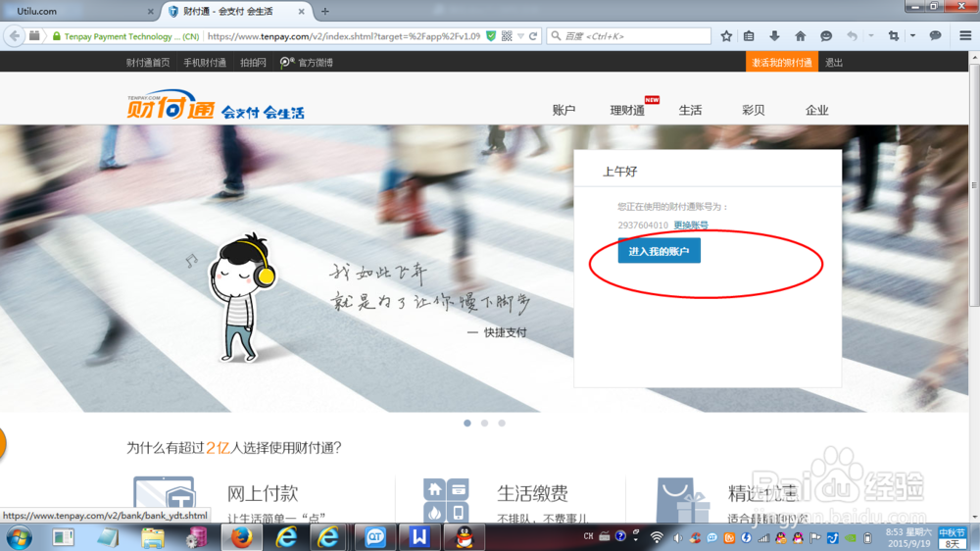This screenshot has width=980, height=551.
Task: Open address bar history dropdown arrow
Action: click(x=520, y=36)
